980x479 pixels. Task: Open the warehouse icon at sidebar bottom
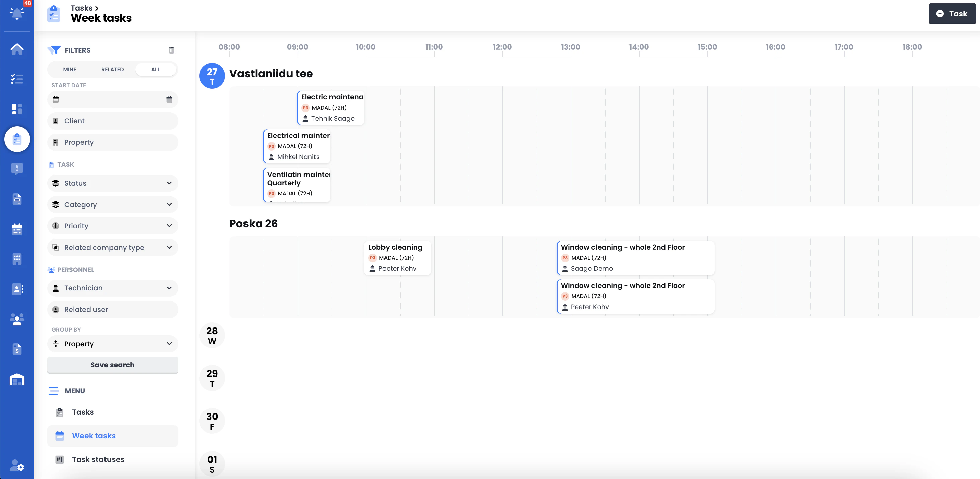(17, 379)
